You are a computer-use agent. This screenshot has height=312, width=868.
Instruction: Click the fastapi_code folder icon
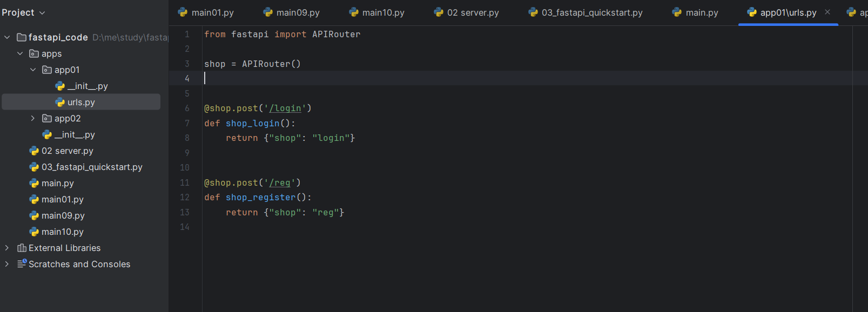click(22, 37)
